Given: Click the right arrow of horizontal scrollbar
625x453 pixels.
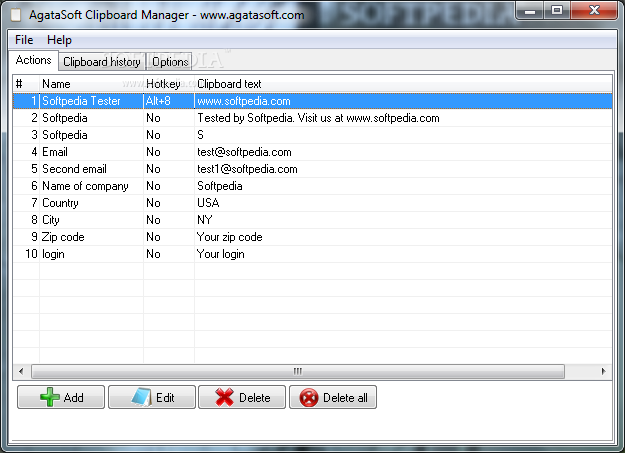Looking at the screenshot, I should [603, 371].
